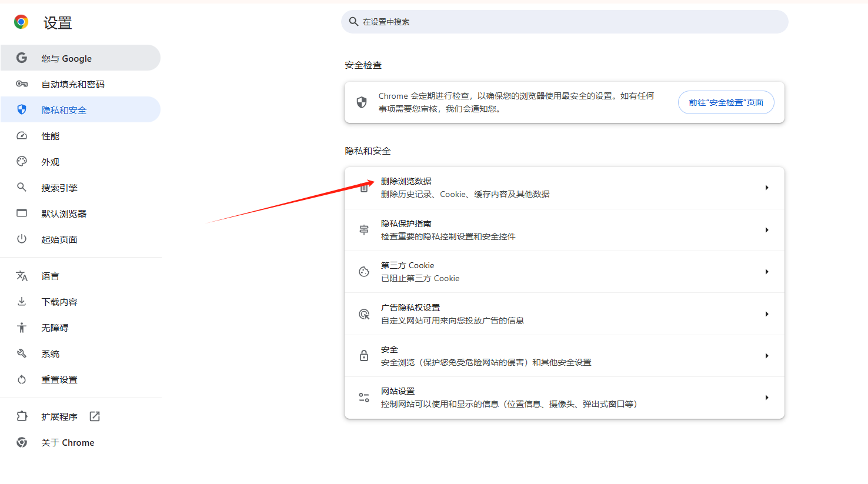868x484 pixels.
Task: Click the palette icon for 外观
Action: [x=22, y=161]
